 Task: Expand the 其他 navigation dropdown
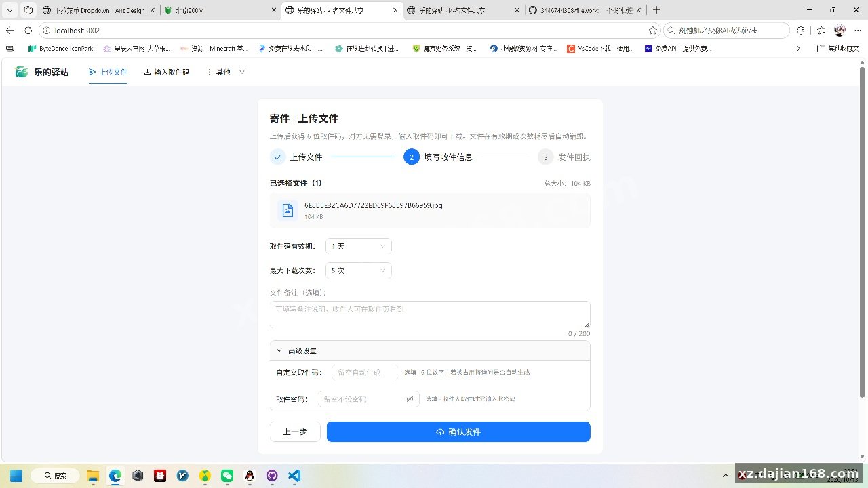tap(225, 72)
